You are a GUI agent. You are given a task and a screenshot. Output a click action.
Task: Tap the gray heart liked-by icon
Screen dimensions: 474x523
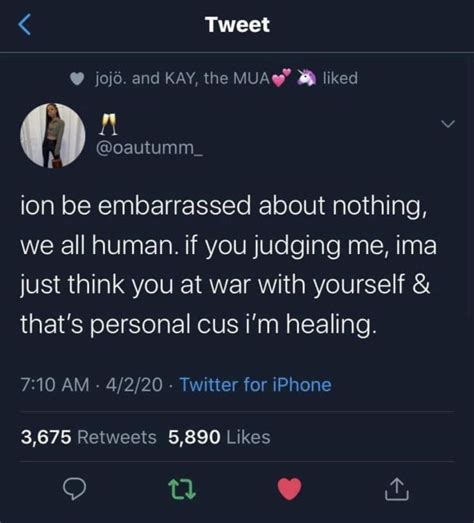77,79
